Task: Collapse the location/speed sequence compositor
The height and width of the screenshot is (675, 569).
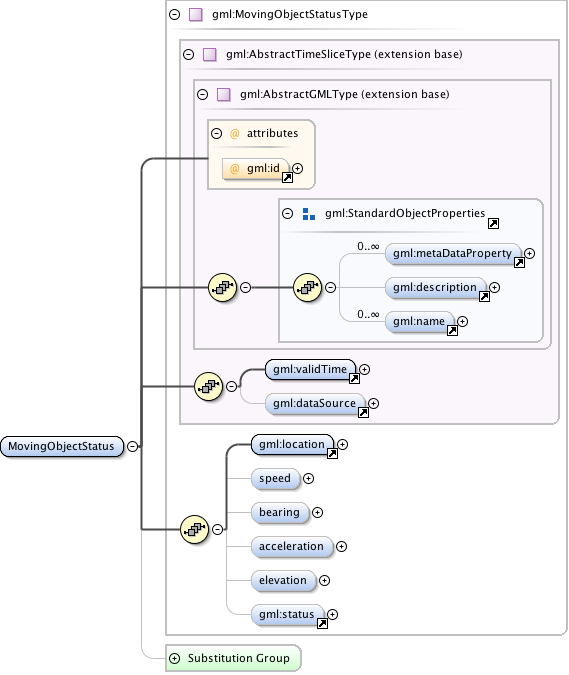Action: (x=218, y=529)
